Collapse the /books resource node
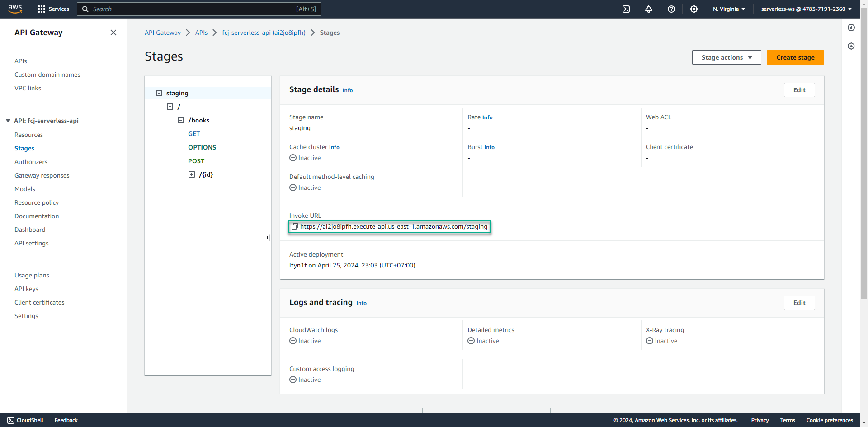Image resolution: width=868 pixels, height=427 pixels. [181, 120]
